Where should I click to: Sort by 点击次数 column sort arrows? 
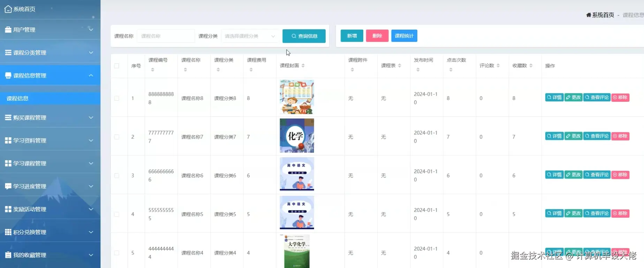coord(450,70)
